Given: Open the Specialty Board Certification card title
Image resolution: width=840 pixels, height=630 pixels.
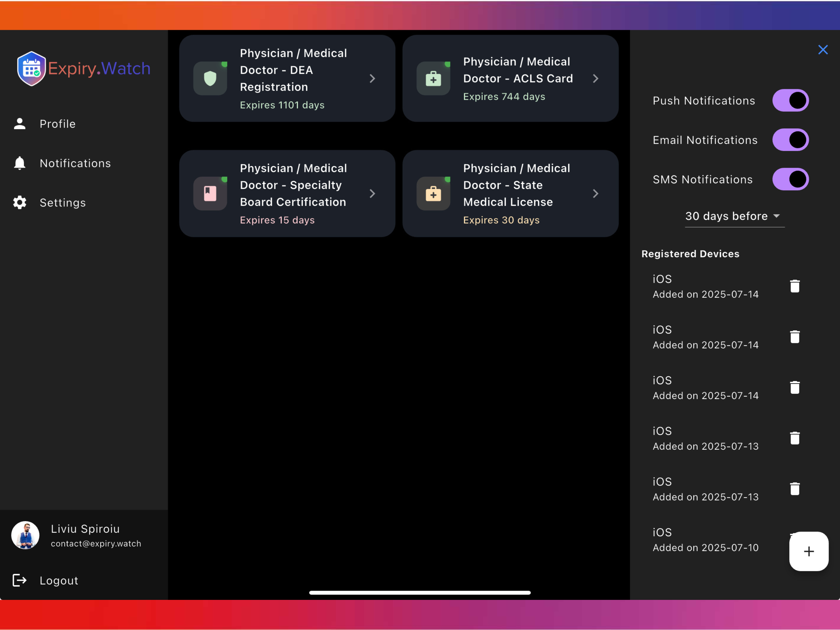Looking at the screenshot, I should [x=294, y=185].
